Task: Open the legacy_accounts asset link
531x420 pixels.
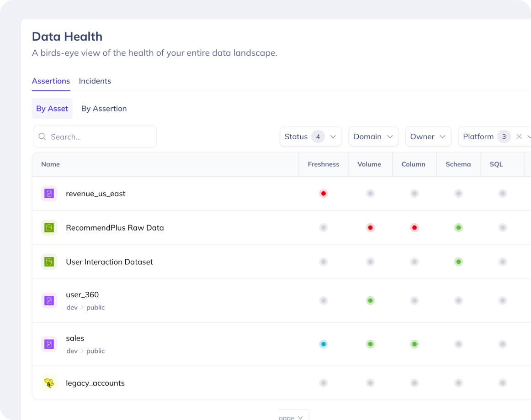Action: [x=95, y=383]
